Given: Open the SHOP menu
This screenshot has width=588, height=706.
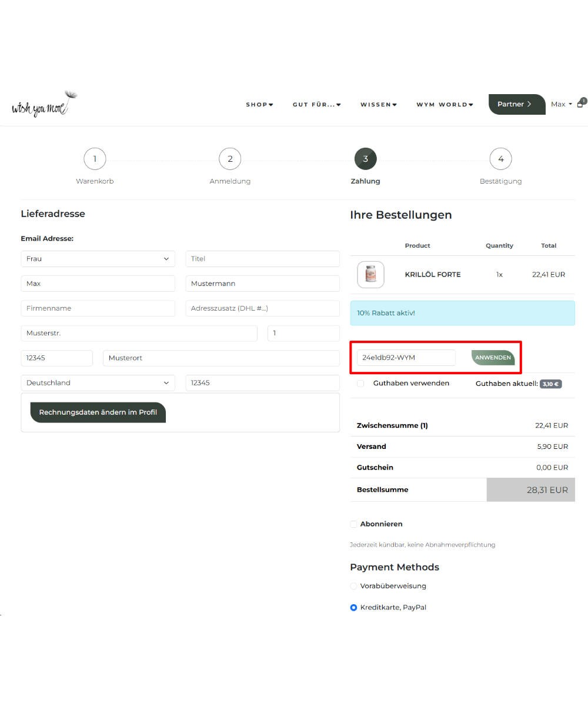Looking at the screenshot, I should [x=259, y=105].
